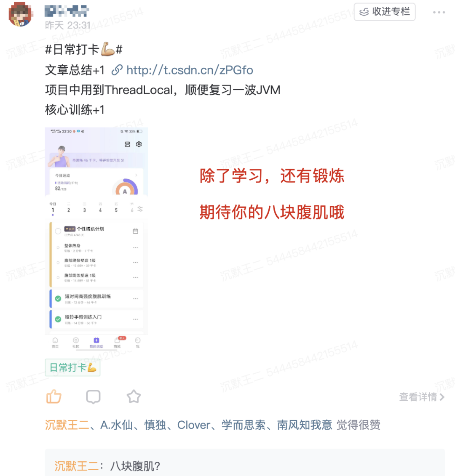
Task: Toggle 哑铃手臂训练入门 green checkmark
Action: point(58,319)
